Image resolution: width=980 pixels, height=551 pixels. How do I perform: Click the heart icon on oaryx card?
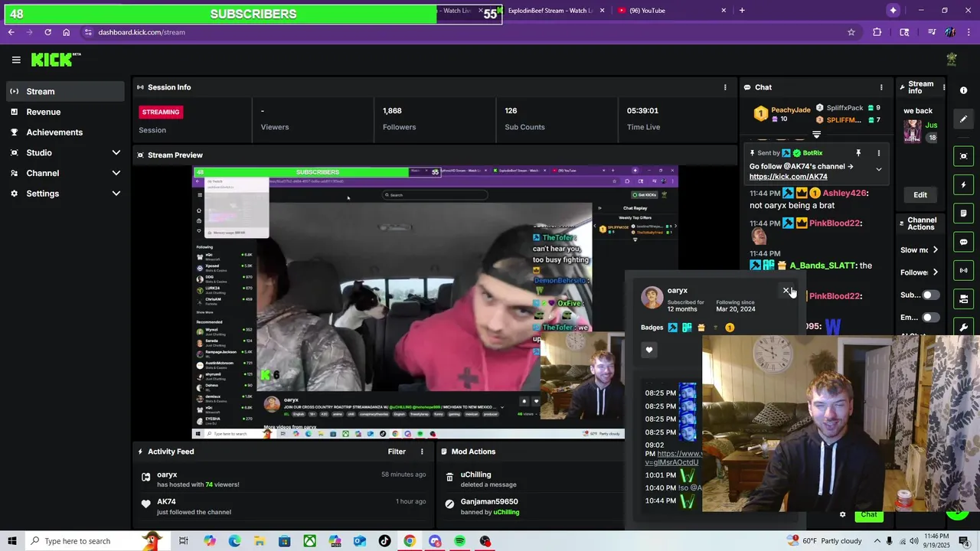point(649,350)
